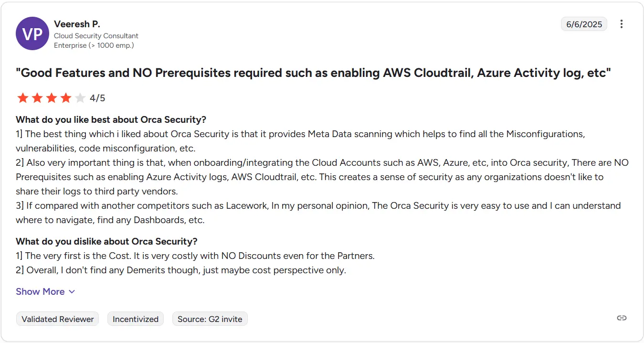The image size is (644, 343).
Task: Click the Cloud Security Consultant job title
Action: click(x=96, y=36)
